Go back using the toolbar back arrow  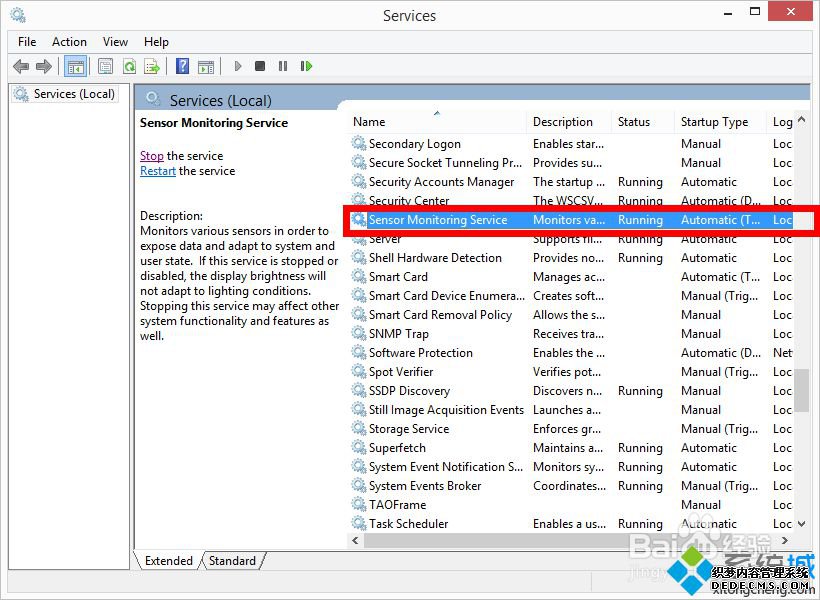coord(21,66)
